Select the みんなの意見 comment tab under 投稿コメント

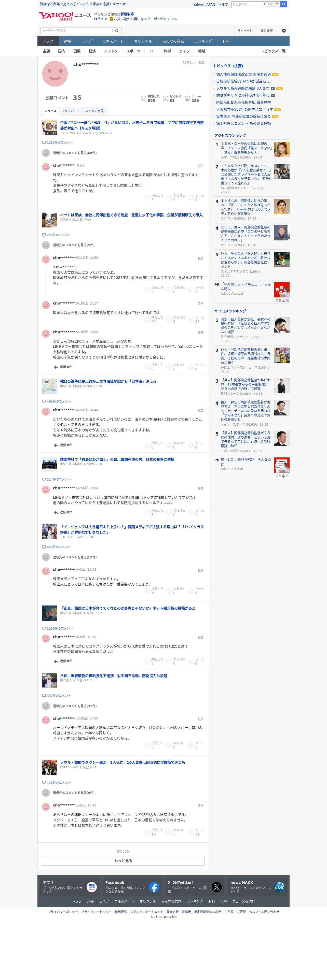(94, 111)
